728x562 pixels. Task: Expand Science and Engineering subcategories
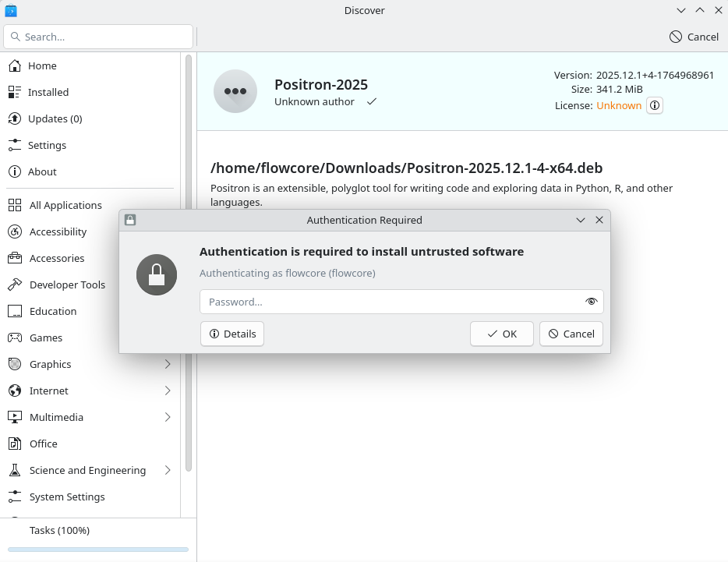(x=168, y=471)
